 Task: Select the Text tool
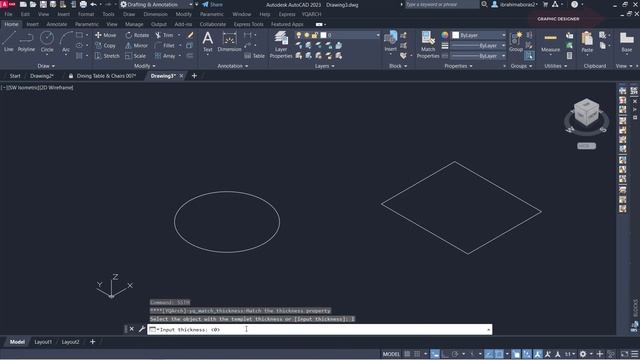(207, 42)
